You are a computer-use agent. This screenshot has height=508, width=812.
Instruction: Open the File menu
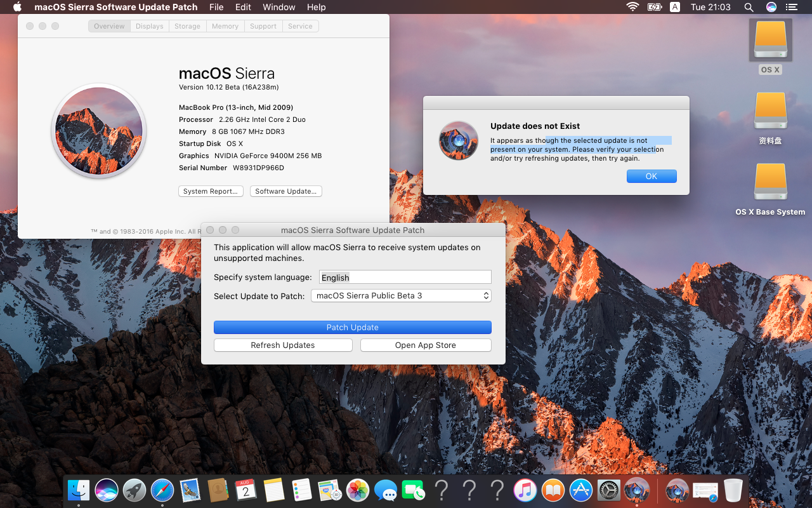216,7
